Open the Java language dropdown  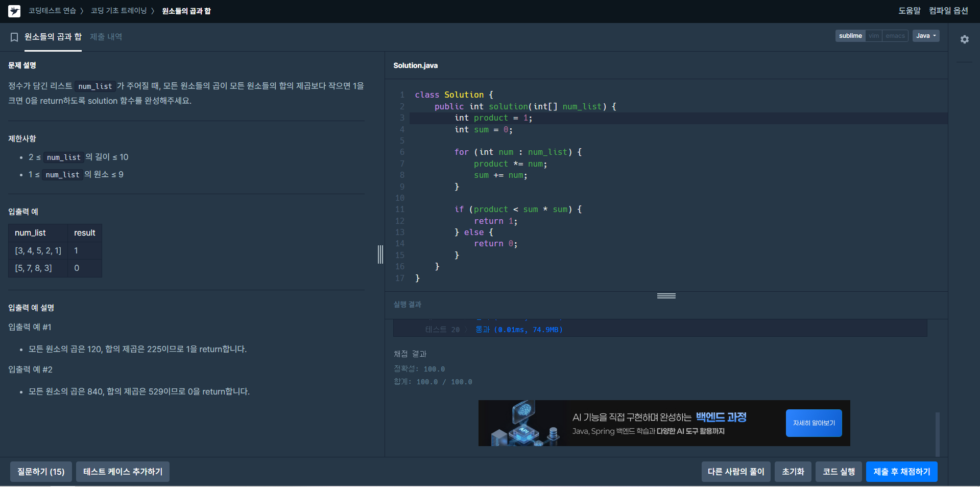pos(926,36)
